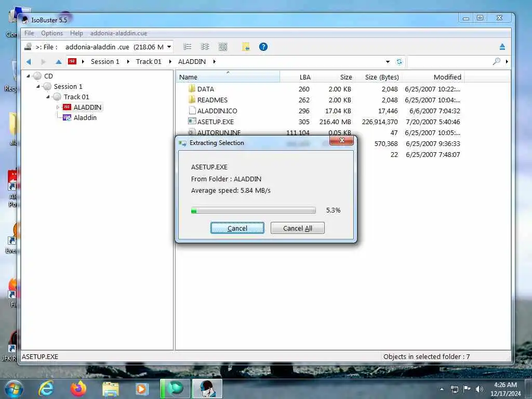Select the DATA folder icon
This screenshot has width=532, height=399.
tap(192, 89)
